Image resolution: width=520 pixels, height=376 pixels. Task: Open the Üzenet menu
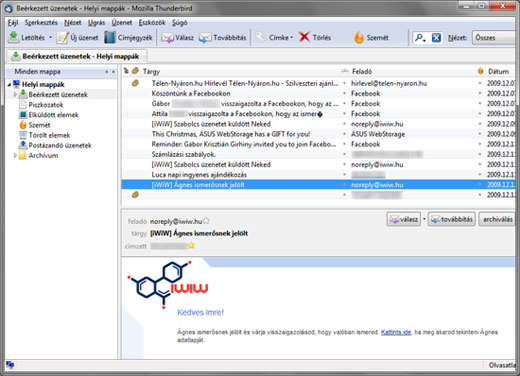[122, 23]
